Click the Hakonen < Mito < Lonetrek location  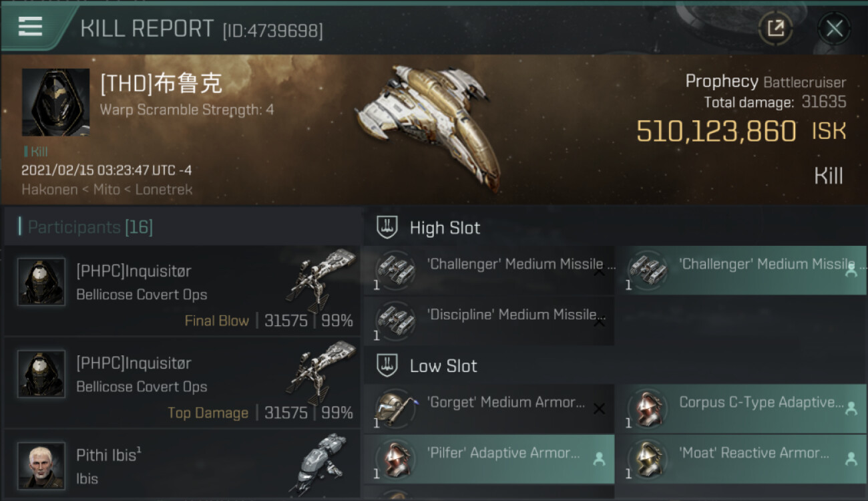pos(107,190)
